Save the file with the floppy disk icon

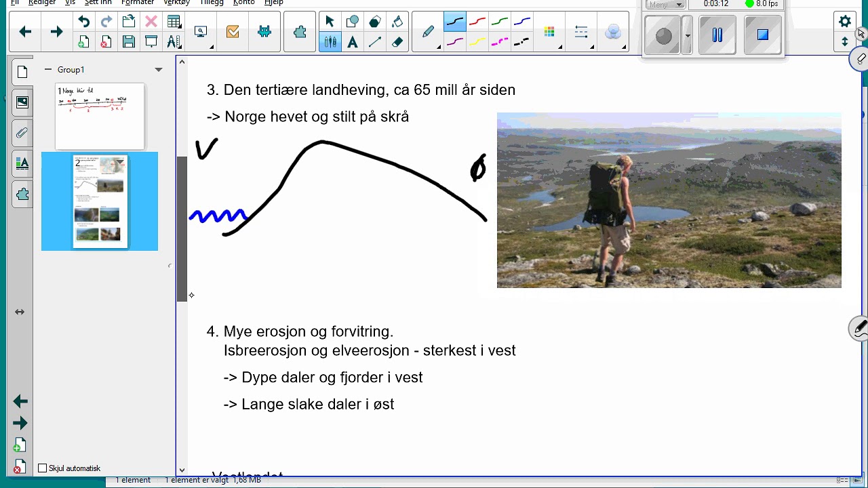click(x=128, y=42)
